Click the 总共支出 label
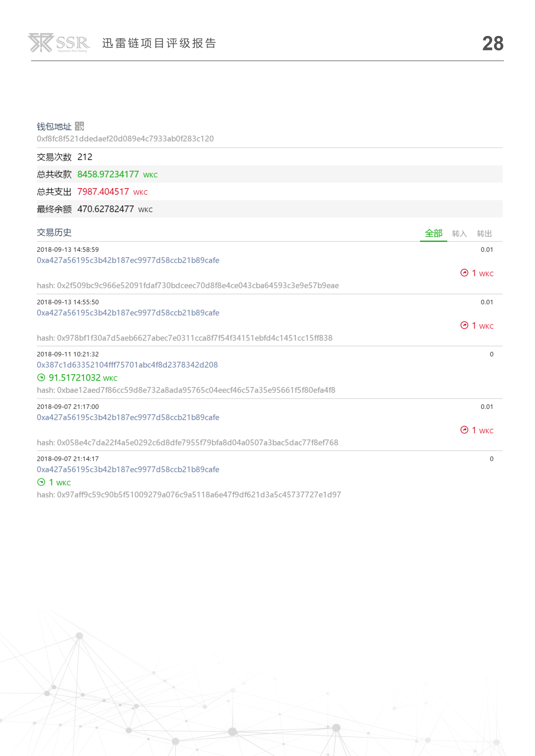Viewport: 535px width, 756px height. [x=54, y=192]
